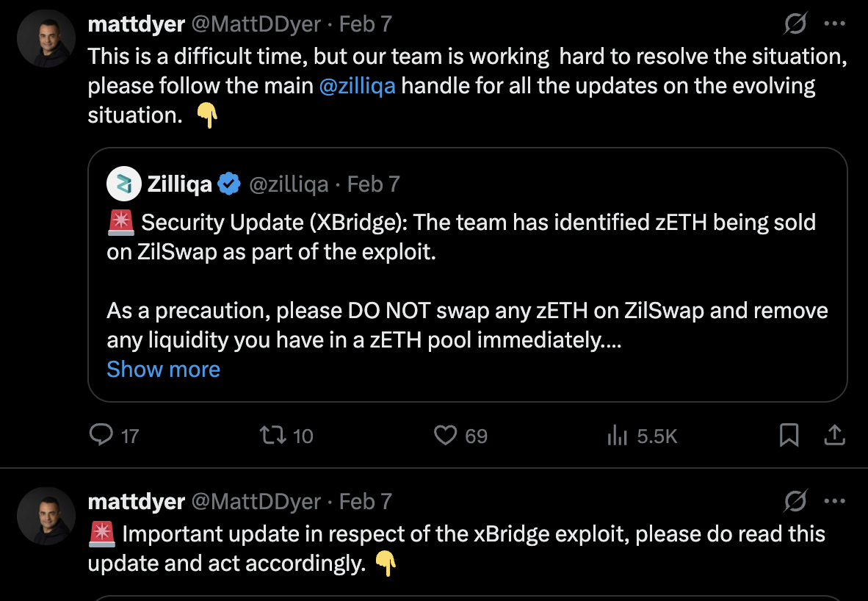Viewport: 868px width, 601px height.
Task: Click Grok icon on first tweet
Action: (795, 25)
